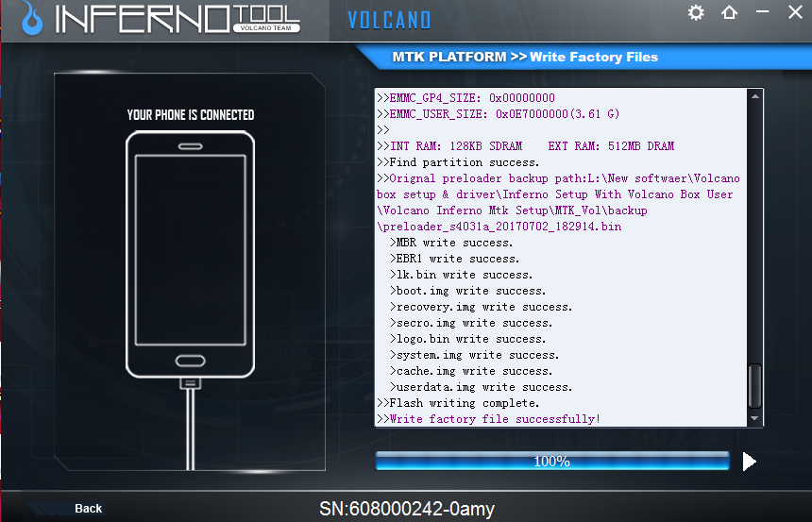
Task: Click the VOLCANO title label
Action: (389, 21)
